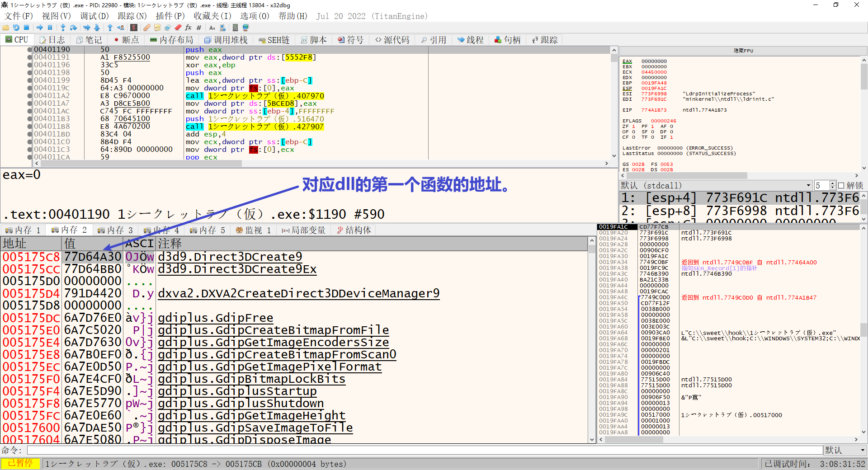Image resolution: width=868 pixels, height=470 pixels.
Task: Enable the 解锁 checkbox
Action: click(x=841, y=186)
